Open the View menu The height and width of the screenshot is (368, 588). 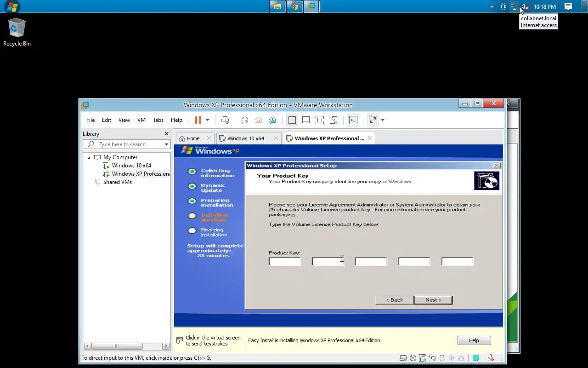(124, 120)
